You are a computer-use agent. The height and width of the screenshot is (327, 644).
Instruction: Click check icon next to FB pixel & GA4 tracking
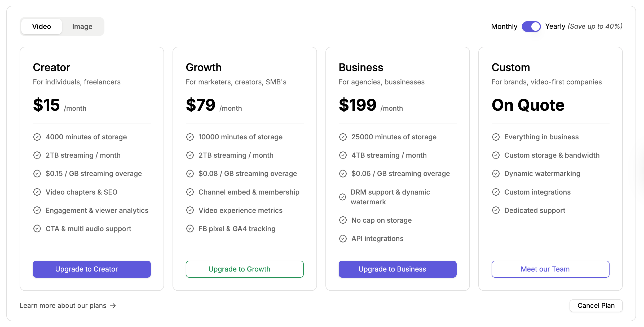tap(190, 229)
